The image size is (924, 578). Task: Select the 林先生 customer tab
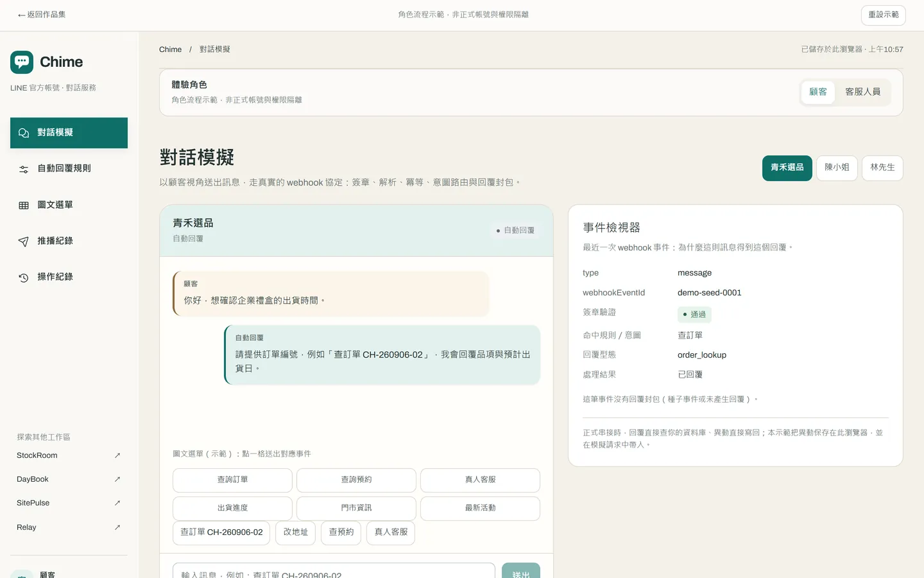click(882, 168)
